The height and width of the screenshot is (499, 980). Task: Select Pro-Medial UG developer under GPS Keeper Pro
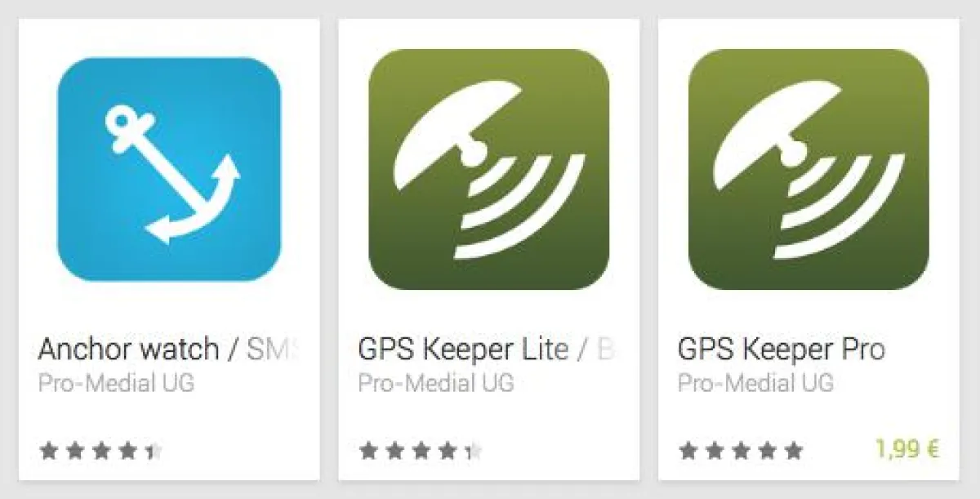[x=756, y=383]
